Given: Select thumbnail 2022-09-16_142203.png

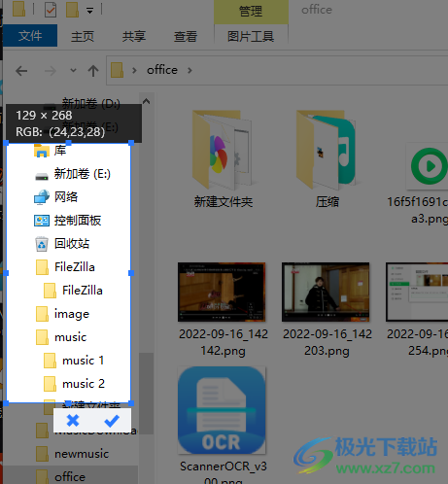Looking at the screenshot, I should coord(327,309).
